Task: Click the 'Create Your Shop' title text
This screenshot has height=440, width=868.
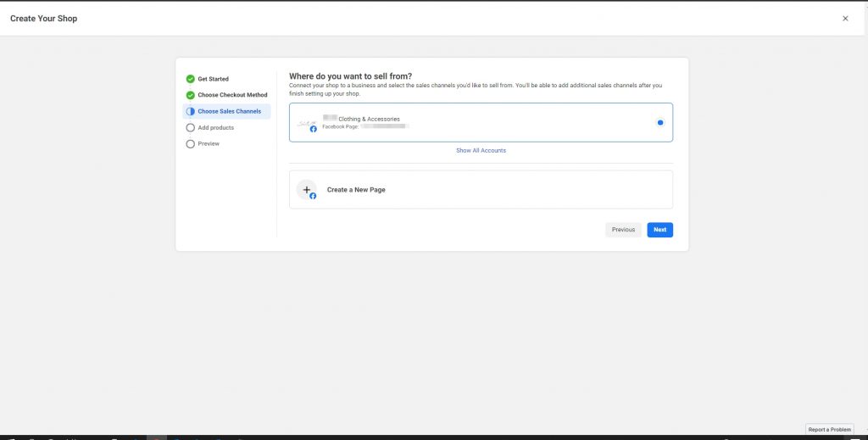Action: (x=44, y=19)
